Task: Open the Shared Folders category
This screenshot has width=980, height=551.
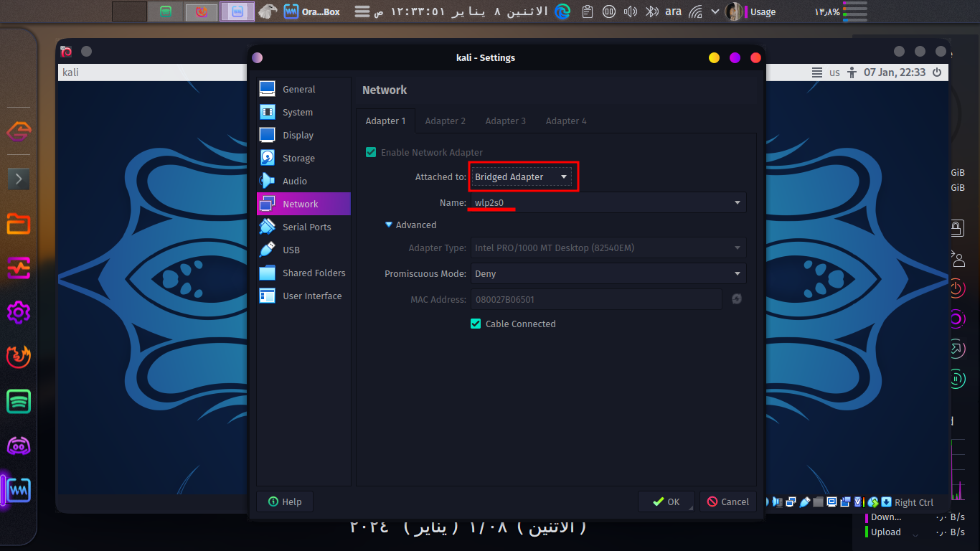Action: click(x=303, y=273)
